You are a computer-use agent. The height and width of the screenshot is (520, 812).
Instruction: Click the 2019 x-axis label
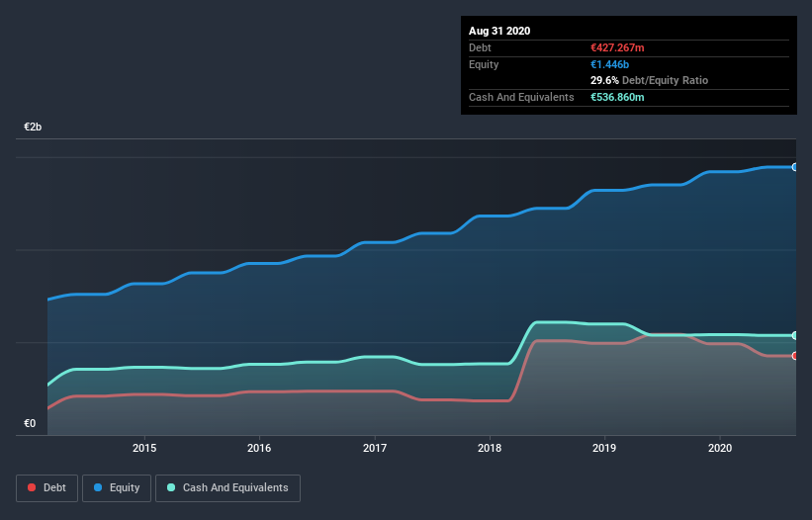604,448
